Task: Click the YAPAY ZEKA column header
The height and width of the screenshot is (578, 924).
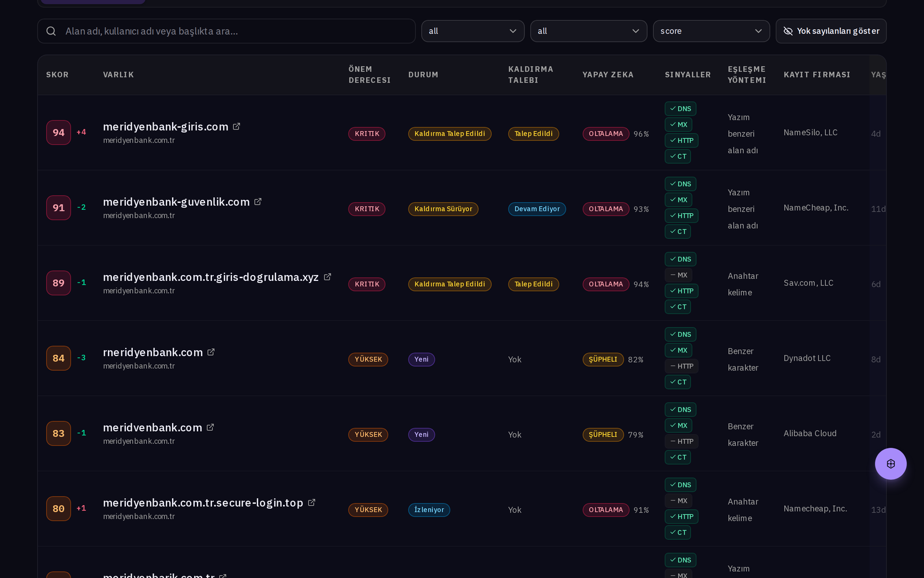Action: [608, 75]
